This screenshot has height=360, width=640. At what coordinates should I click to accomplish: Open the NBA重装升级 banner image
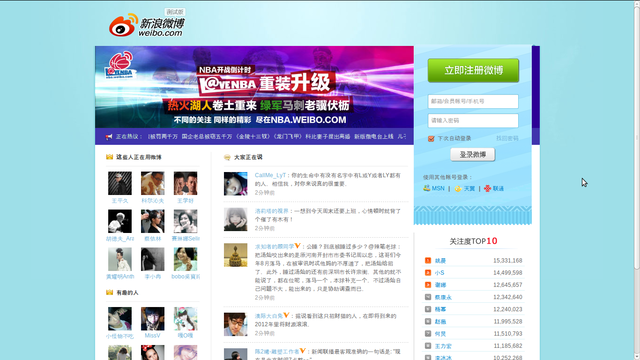click(254, 87)
